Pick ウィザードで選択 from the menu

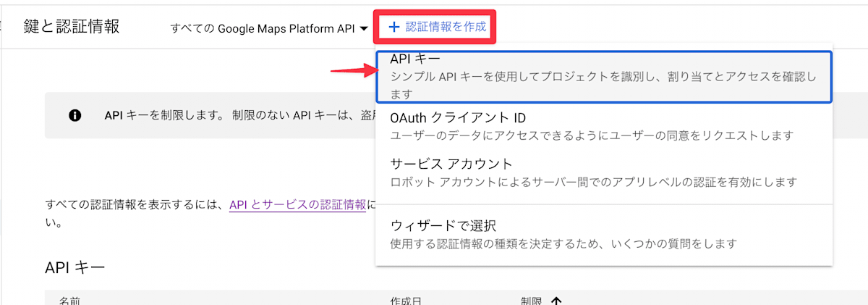pyautogui.click(x=604, y=234)
